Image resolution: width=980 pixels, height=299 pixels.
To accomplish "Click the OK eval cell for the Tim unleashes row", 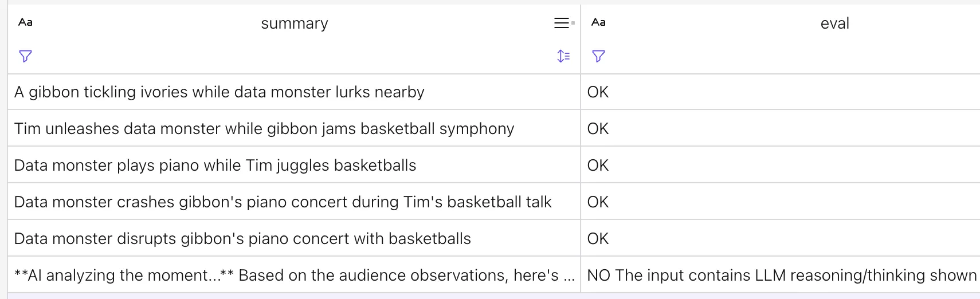I will (598, 129).
